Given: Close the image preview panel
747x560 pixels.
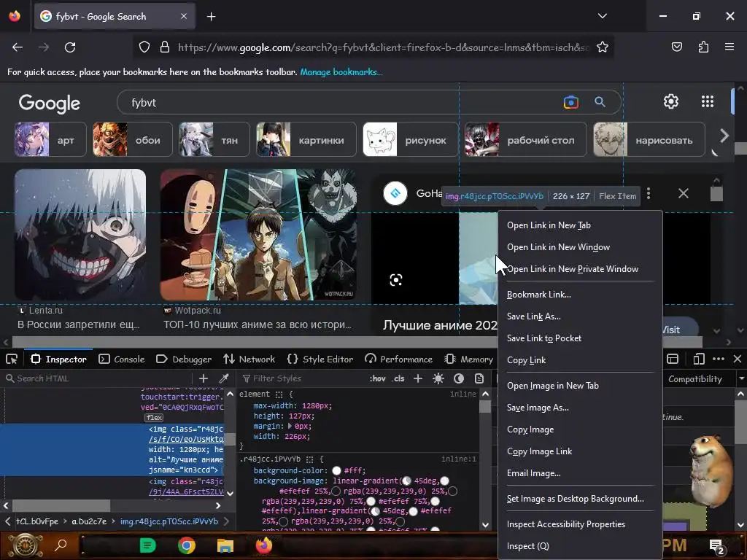Looking at the screenshot, I should (x=683, y=193).
